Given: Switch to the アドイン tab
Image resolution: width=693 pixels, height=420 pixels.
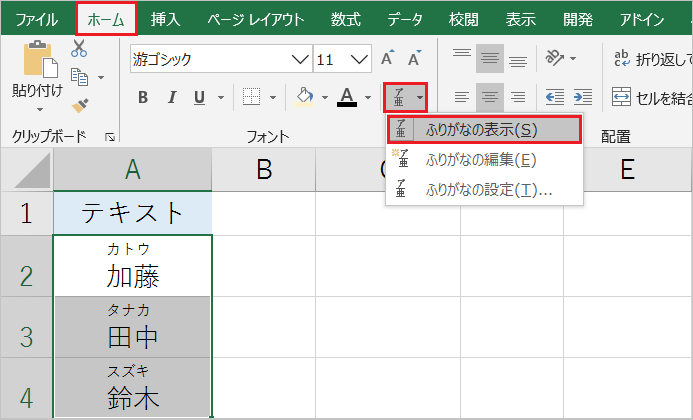Looking at the screenshot, I should tap(642, 19).
